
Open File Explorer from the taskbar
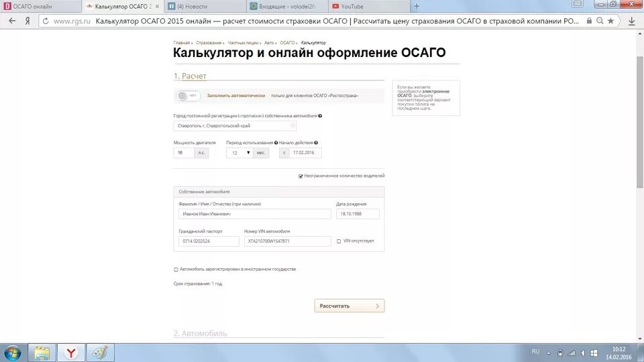(x=42, y=353)
